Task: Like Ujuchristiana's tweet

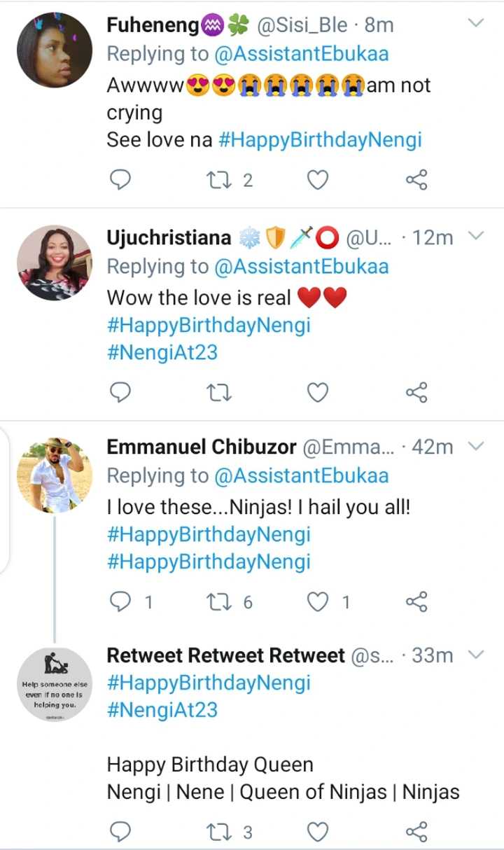Action: pos(318,392)
